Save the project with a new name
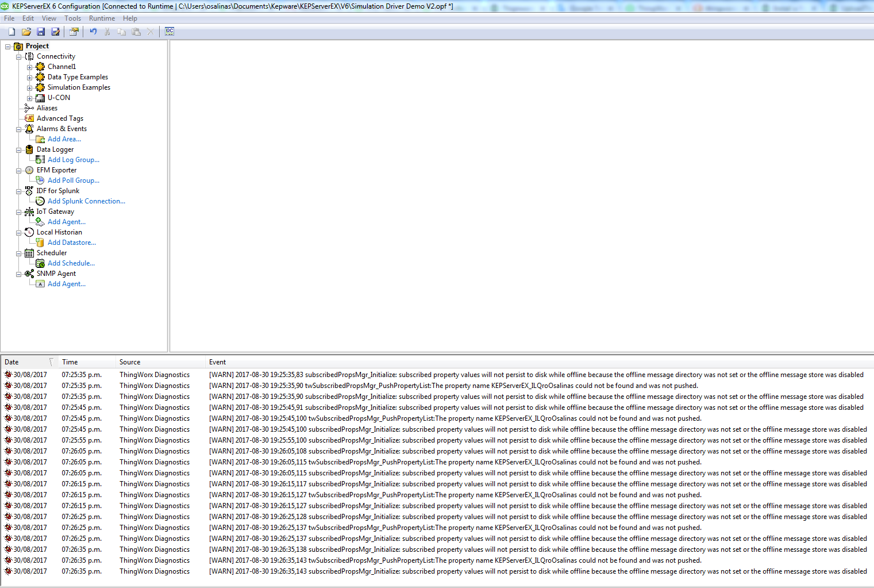The height and width of the screenshot is (588, 874). point(55,32)
